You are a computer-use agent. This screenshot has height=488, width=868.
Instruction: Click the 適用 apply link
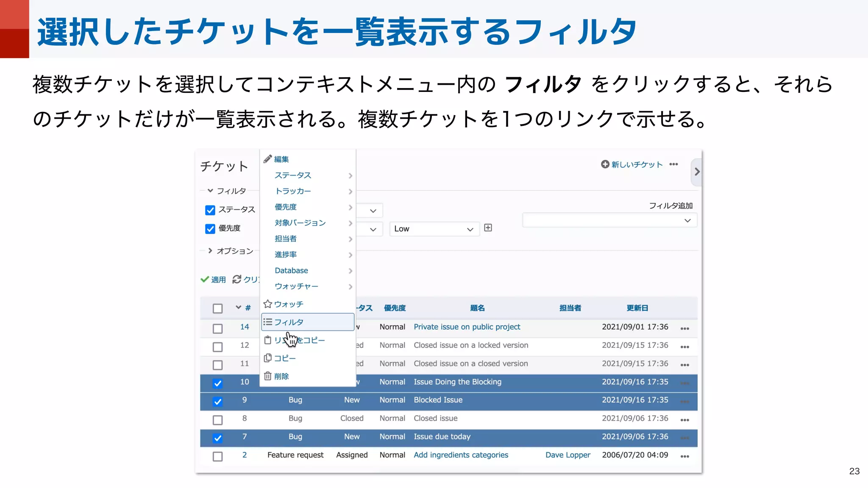tap(218, 280)
